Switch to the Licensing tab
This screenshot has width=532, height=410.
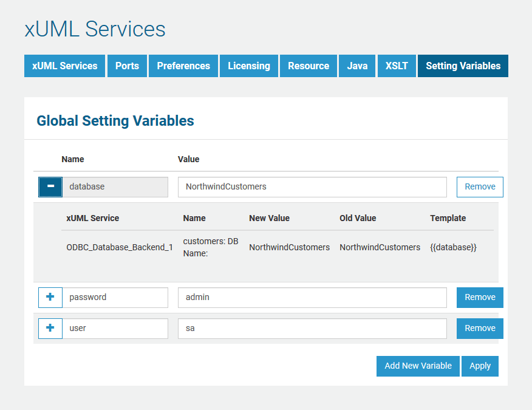248,66
